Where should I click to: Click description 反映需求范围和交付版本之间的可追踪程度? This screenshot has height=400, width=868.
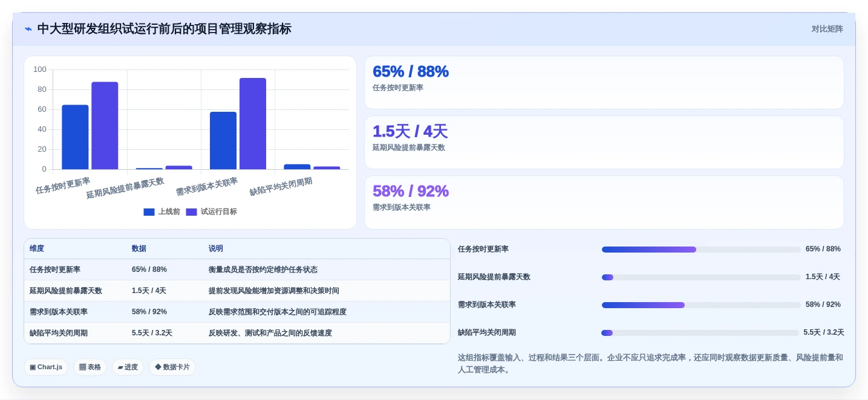[x=278, y=312]
